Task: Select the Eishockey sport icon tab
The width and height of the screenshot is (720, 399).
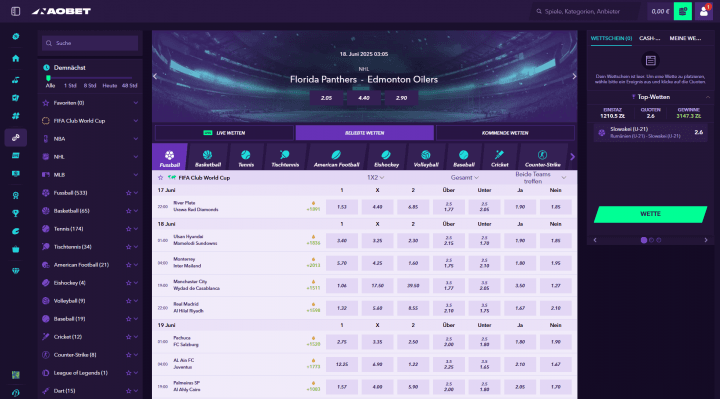Action: (386, 157)
